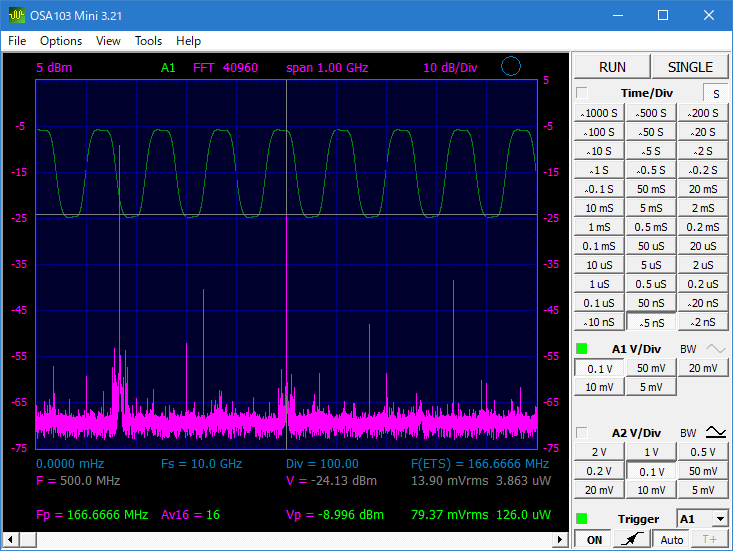The width and height of the screenshot is (733, 551).
Task: Click the horizontal scrollbar track
Action: 295,540
